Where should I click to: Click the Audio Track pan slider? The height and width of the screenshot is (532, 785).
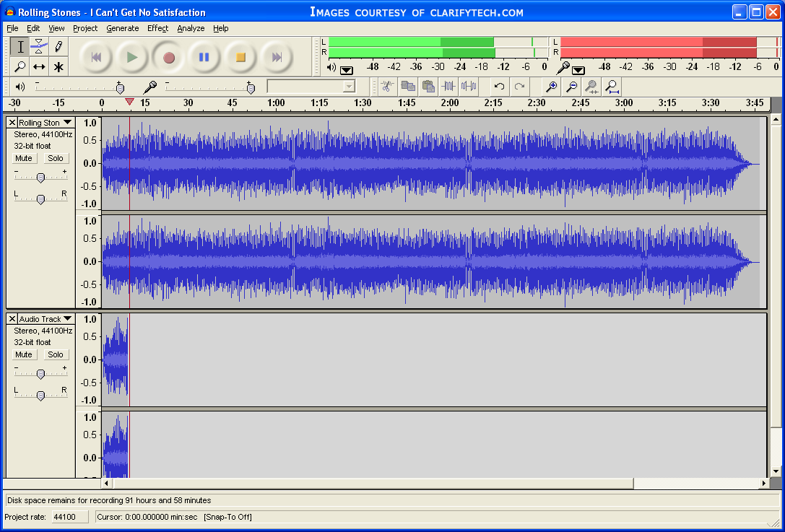coord(40,396)
